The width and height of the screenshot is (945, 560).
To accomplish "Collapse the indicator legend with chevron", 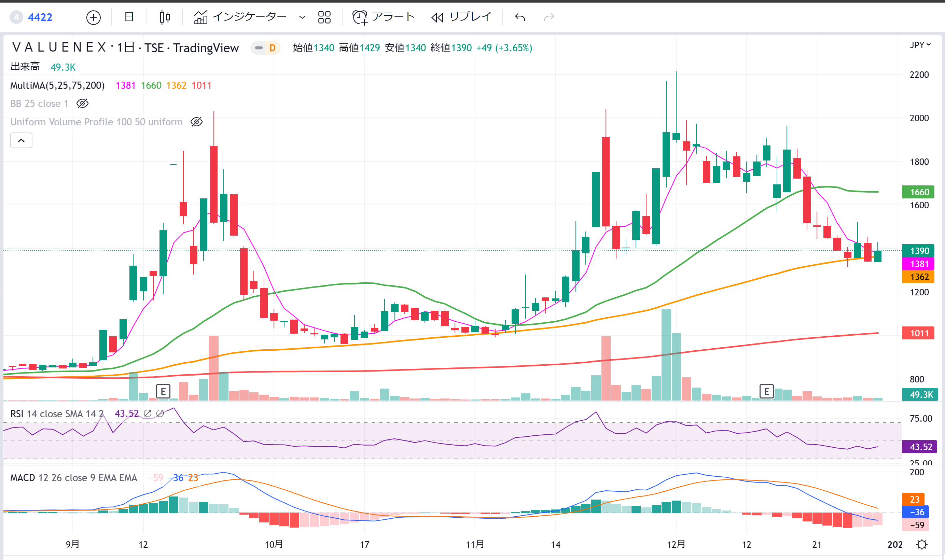I will coord(21,140).
